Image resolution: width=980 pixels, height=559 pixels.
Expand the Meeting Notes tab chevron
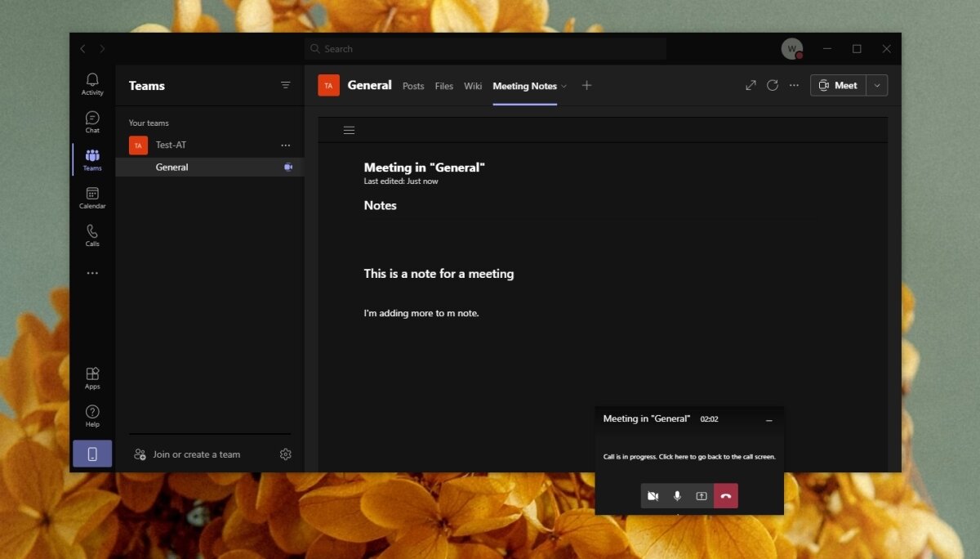(x=563, y=86)
